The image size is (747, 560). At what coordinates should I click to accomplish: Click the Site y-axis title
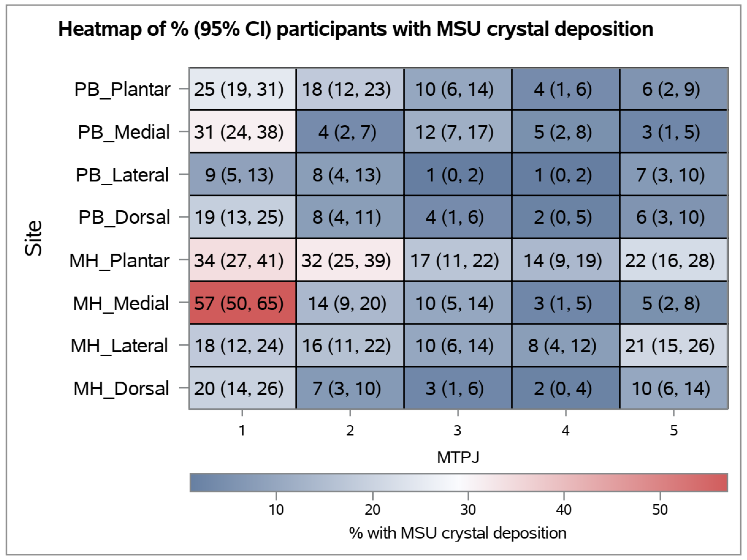pos(34,238)
